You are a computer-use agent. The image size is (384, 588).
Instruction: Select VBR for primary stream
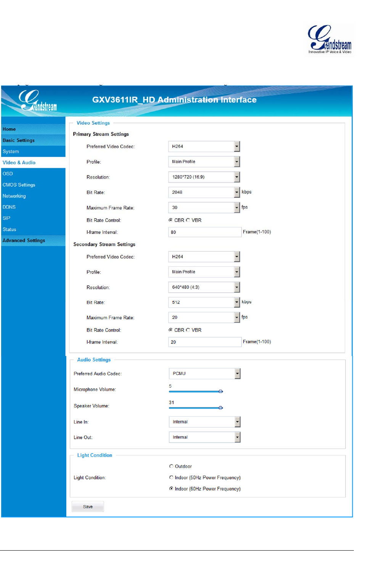(188, 220)
